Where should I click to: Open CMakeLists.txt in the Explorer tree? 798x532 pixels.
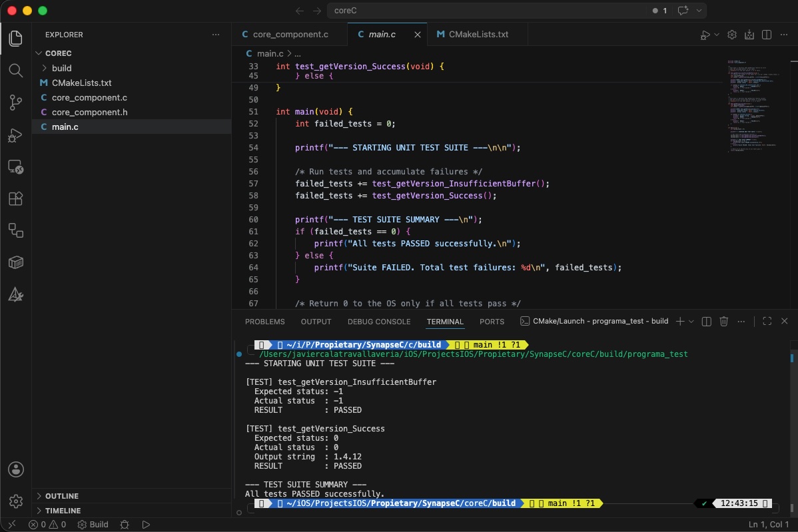coord(131,83)
